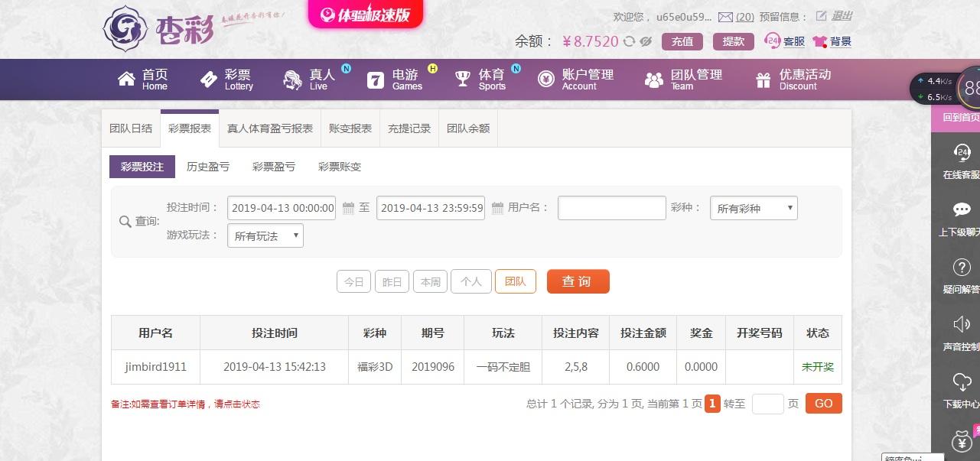Click the edit reserved info pencil icon
Image resolution: width=980 pixels, height=461 pixels.
tap(821, 16)
